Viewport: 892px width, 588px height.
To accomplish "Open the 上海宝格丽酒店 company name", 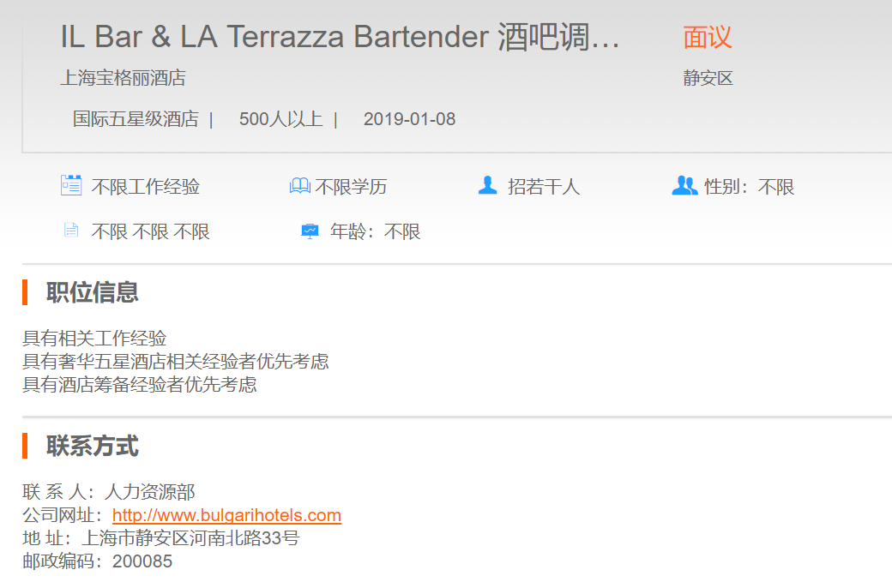I will (123, 78).
